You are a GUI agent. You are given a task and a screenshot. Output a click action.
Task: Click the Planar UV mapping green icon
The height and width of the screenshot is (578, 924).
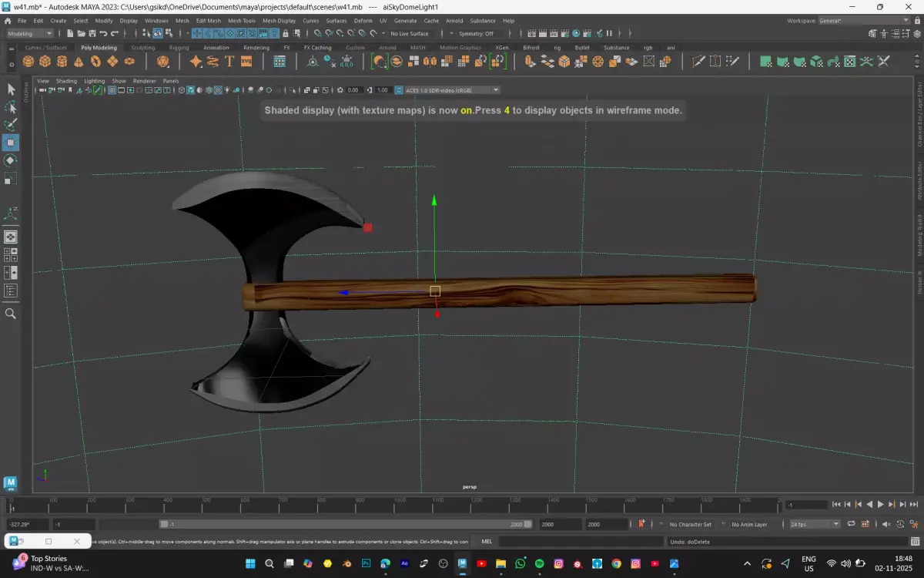766,61
